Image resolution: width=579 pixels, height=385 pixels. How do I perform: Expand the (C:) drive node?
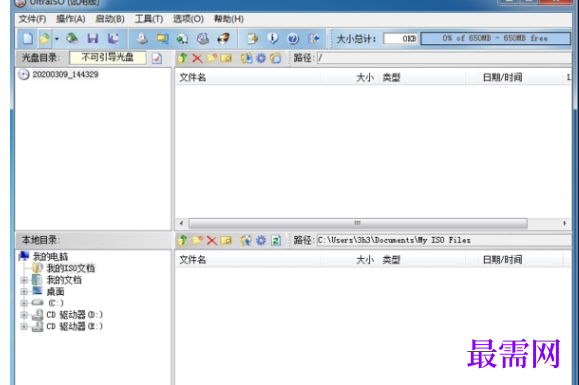(x=24, y=303)
